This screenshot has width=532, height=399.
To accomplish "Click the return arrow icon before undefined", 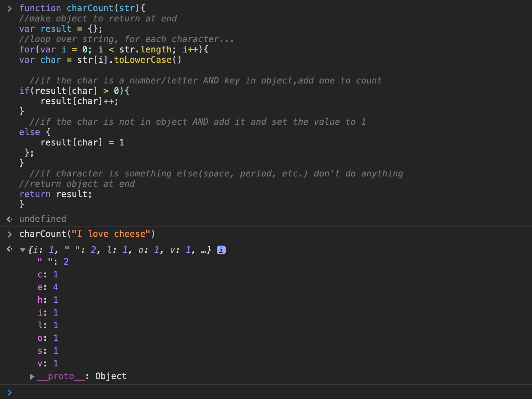I will point(9,219).
